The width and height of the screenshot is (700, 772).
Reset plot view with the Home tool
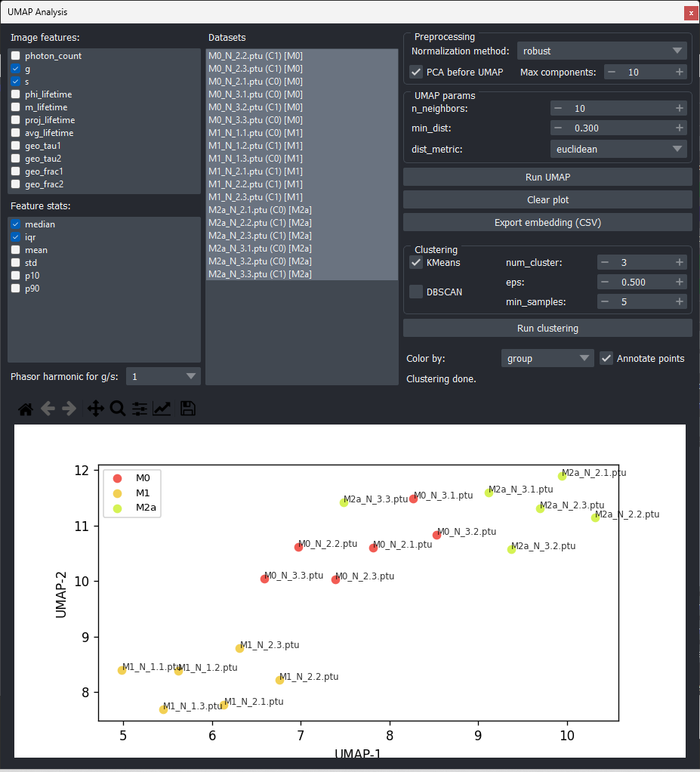coord(25,408)
